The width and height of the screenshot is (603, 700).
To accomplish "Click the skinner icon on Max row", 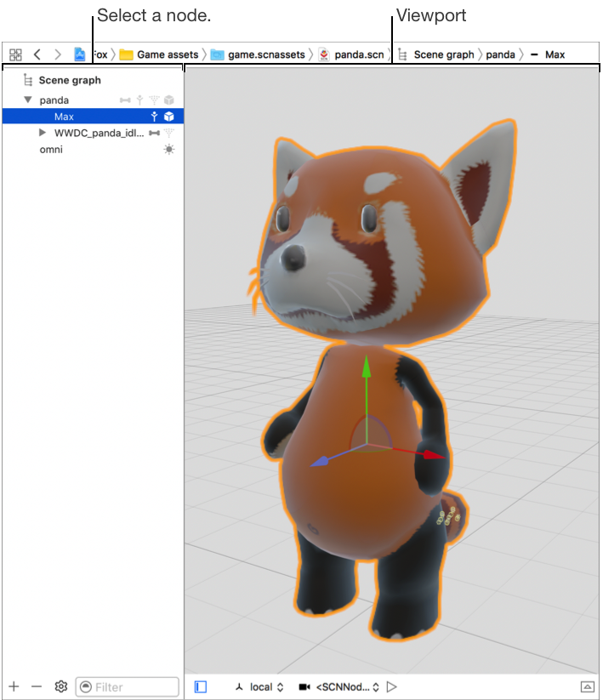I will coord(154,117).
